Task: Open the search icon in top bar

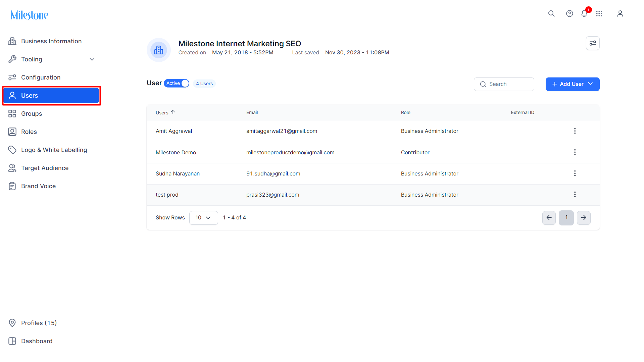Action: tap(551, 13)
